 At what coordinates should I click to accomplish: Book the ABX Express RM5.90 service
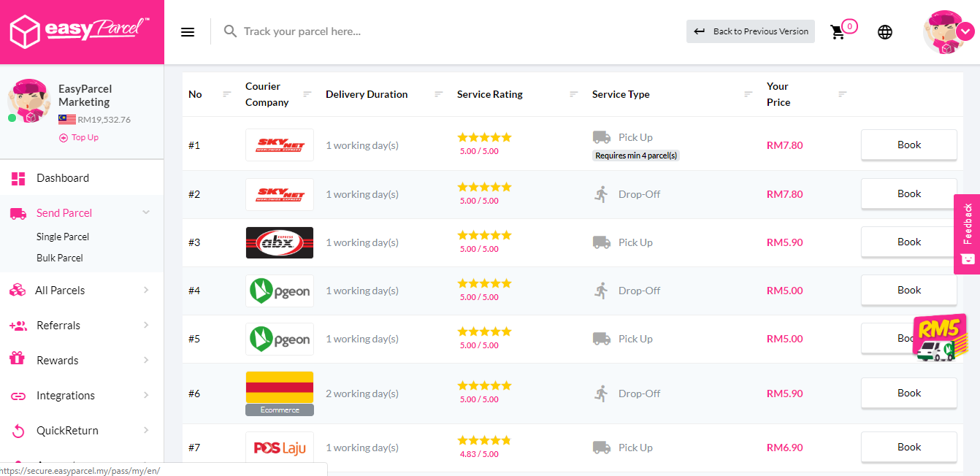(908, 242)
